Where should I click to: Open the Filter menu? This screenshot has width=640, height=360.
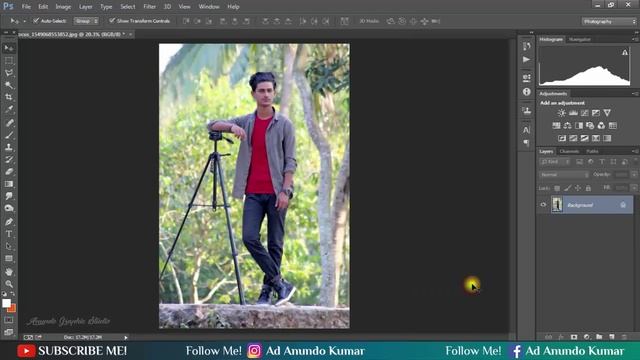pyautogui.click(x=149, y=7)
